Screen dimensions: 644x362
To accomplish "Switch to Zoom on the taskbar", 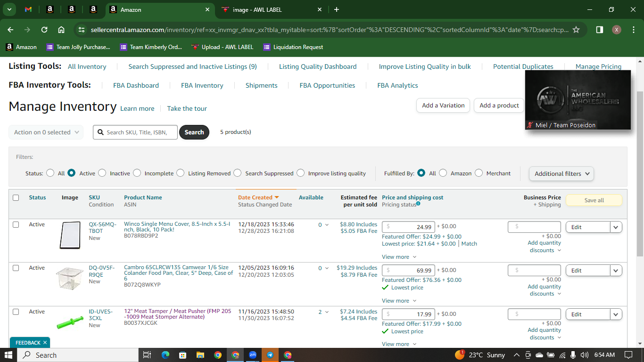I will [253, 355].
